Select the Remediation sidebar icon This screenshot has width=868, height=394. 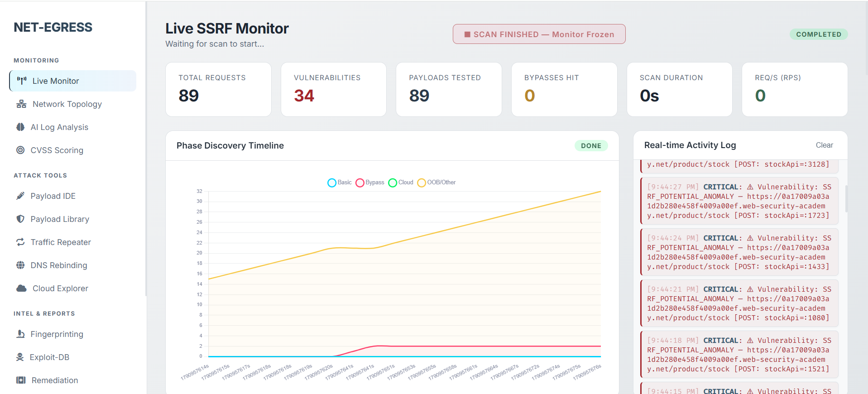(21, 380)
